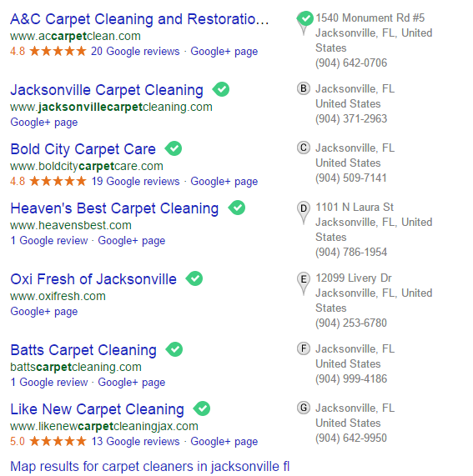The height and width of the screenshot is (476, 473).
Task: Open Bold City Carpet Care's 19 Google reviews
Action: click(x=135, y=182)
